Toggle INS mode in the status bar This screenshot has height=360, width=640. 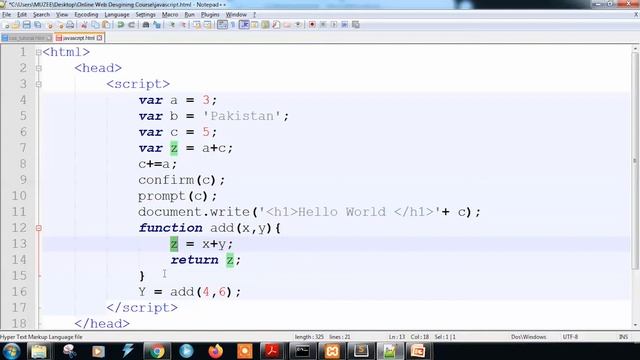(x=623, y=337)
